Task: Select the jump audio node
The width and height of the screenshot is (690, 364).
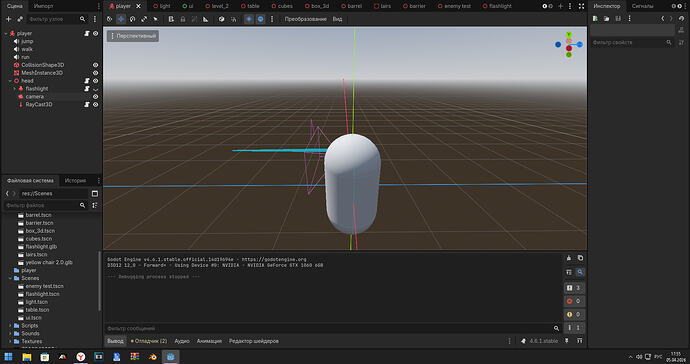Action: (x=27, y=41)
